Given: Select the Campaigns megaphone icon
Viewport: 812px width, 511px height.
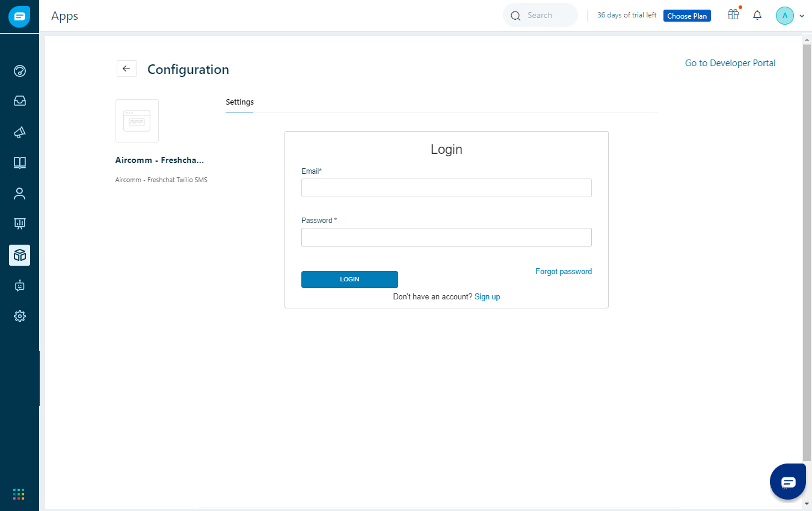Looking at the screenshot, I should (x=19, y=132).
